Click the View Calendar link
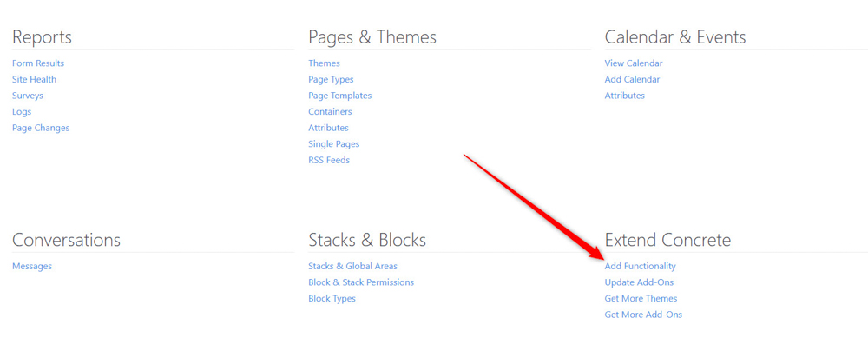 pyautogui.click(x=634, y=63)
